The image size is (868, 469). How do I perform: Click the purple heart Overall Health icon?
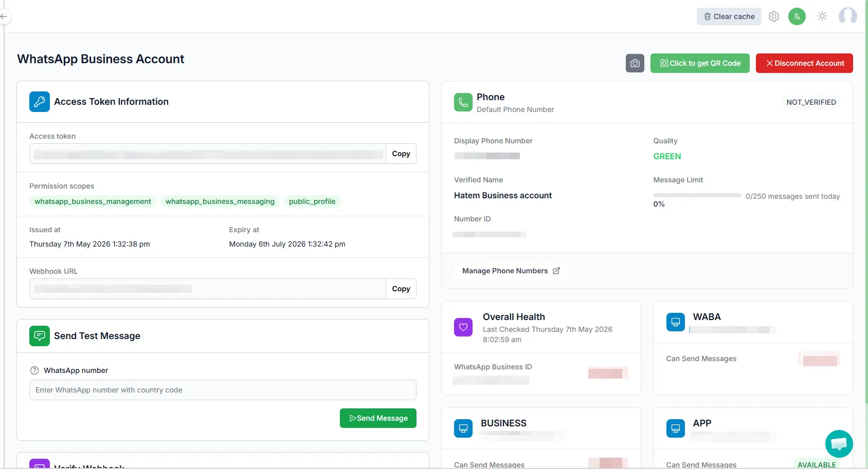[463, 327]
